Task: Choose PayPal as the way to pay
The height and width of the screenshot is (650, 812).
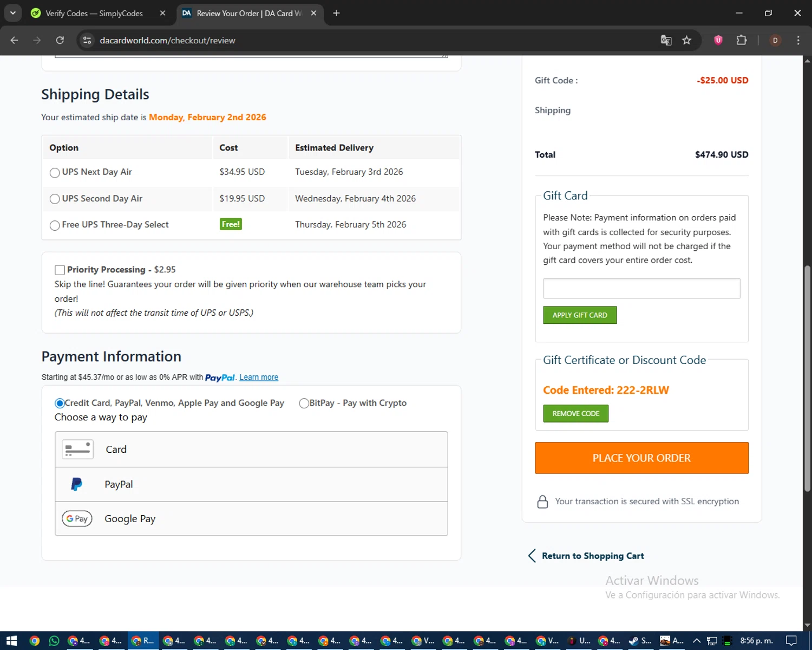Action: 251,484
